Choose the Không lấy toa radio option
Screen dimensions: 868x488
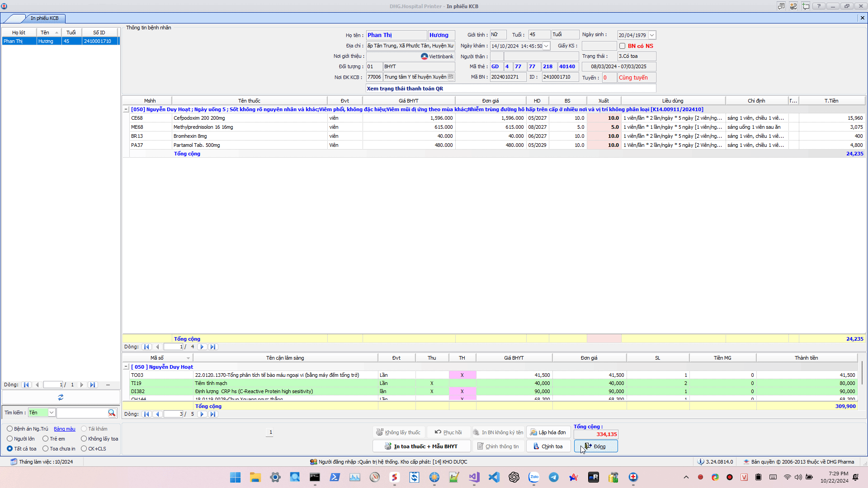tap(84, 439)
